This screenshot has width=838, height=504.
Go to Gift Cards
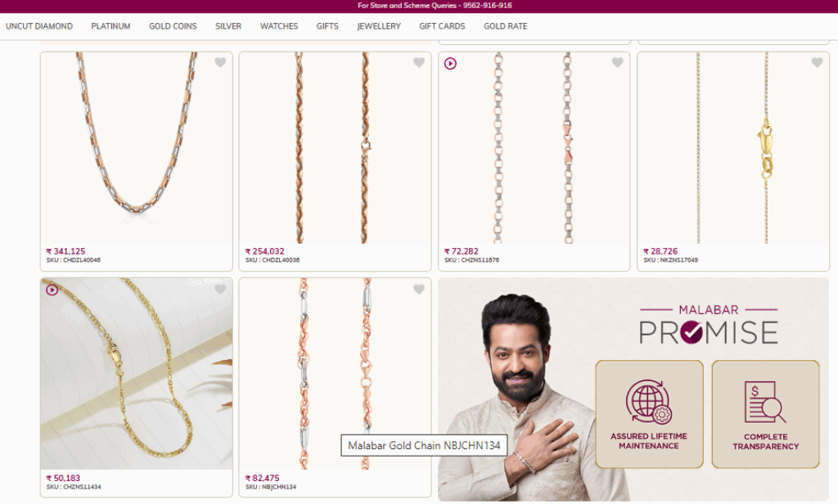pyautogui.click(x=442, y=26)
